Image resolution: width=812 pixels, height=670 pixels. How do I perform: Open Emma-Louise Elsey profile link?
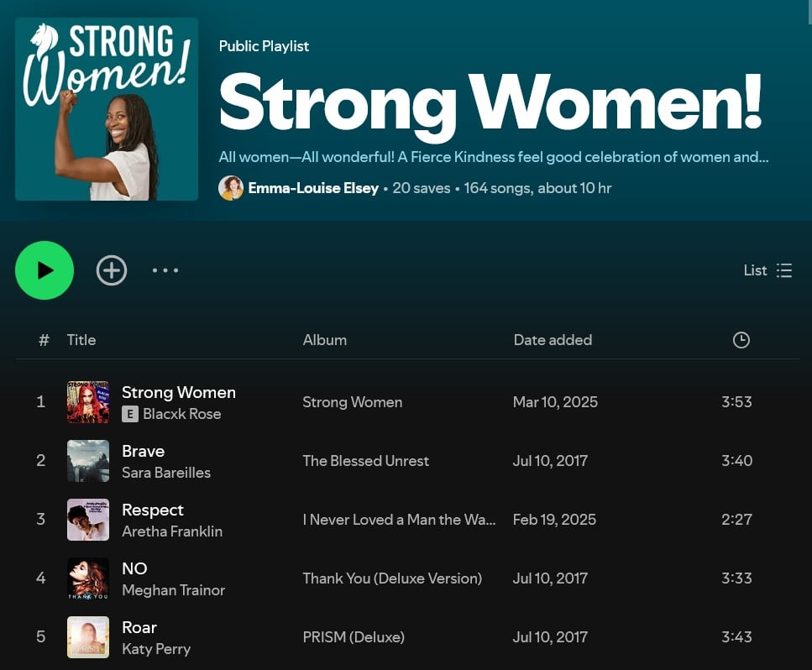313,188
